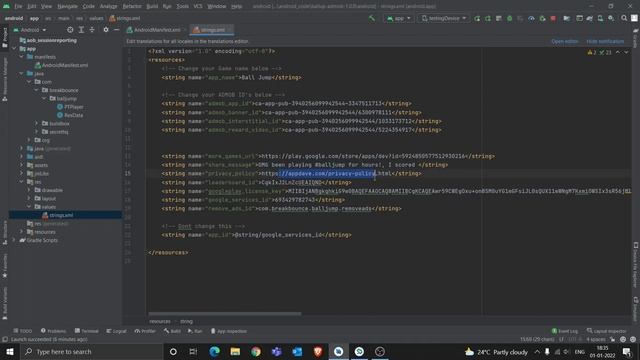Open the Logcat tool window
This screenshot has width=640, height=360.
116,331
